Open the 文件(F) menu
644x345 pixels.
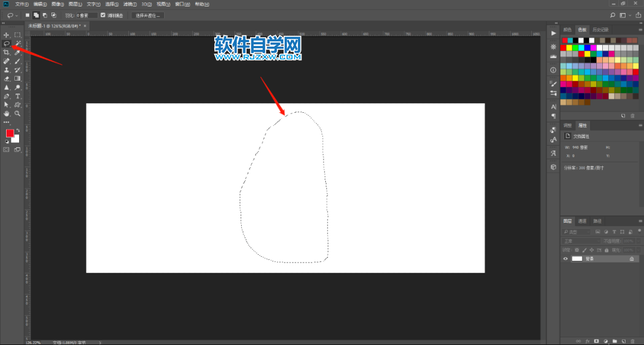[x=21, y=4]
